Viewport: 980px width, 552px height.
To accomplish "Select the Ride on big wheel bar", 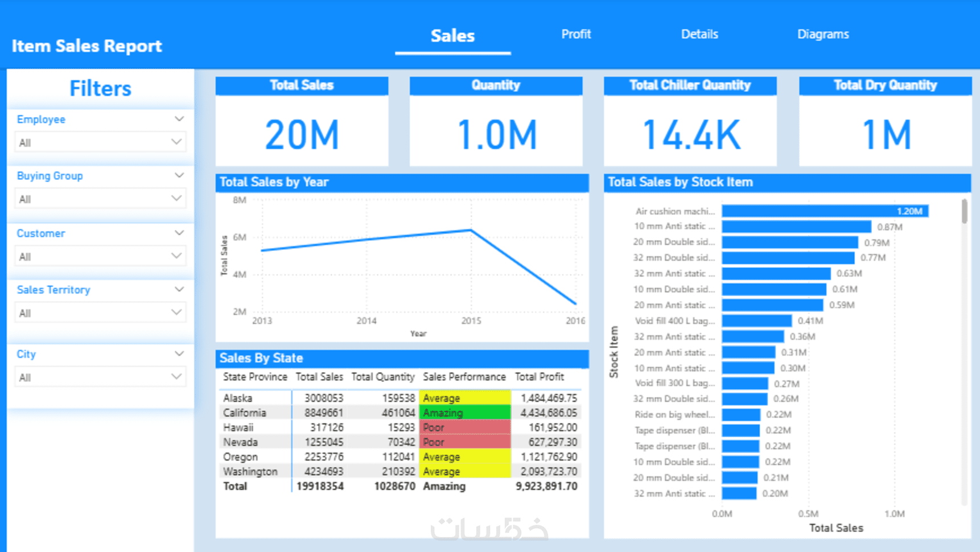I will 741,415.
